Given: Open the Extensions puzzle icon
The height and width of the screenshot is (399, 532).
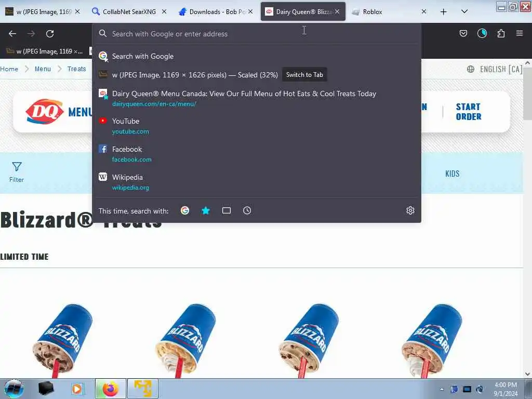Looking at the screenshot, I should [501, 33].
